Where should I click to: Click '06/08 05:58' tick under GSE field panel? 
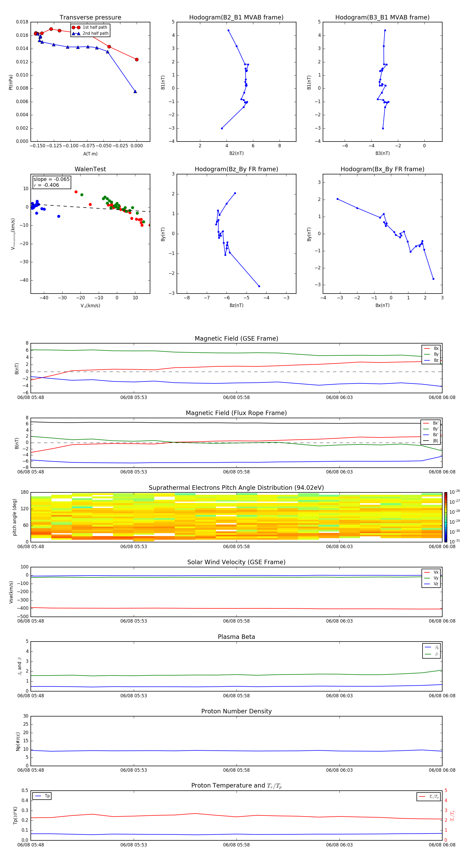coord(236,398)
